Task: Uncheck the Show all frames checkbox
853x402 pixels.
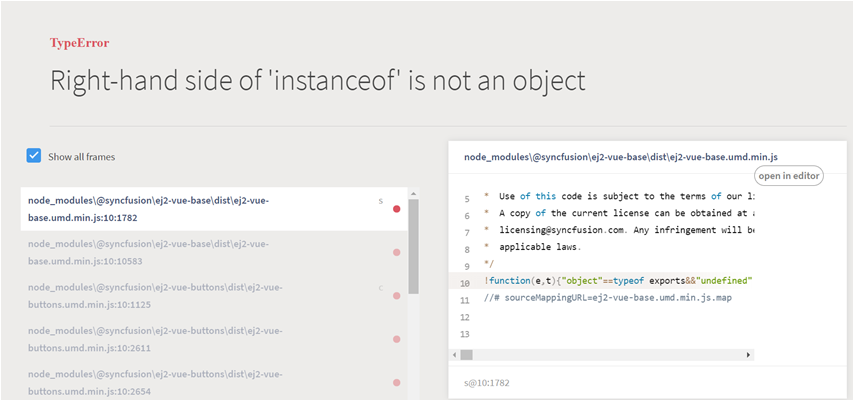Action: (34, 156)
